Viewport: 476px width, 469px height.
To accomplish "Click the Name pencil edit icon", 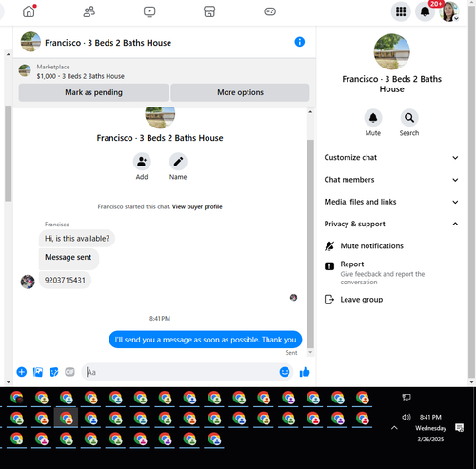I will click(x=178, y=162).
